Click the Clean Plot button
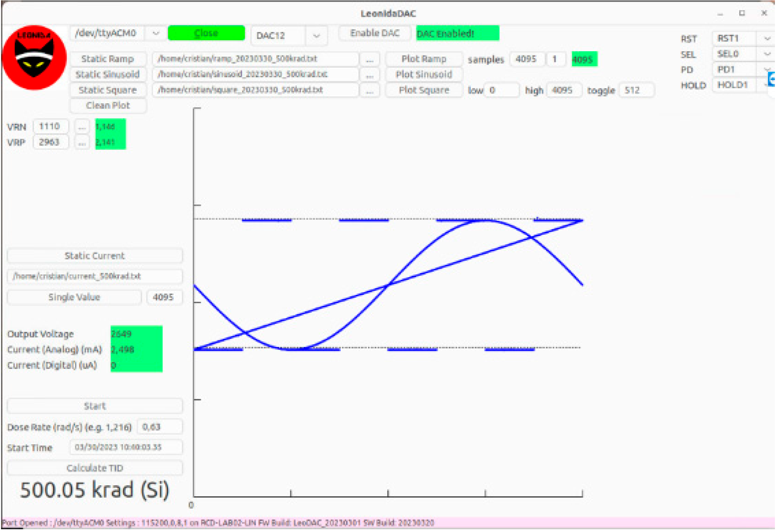This screenshot has height=532, width=777. 108,106
